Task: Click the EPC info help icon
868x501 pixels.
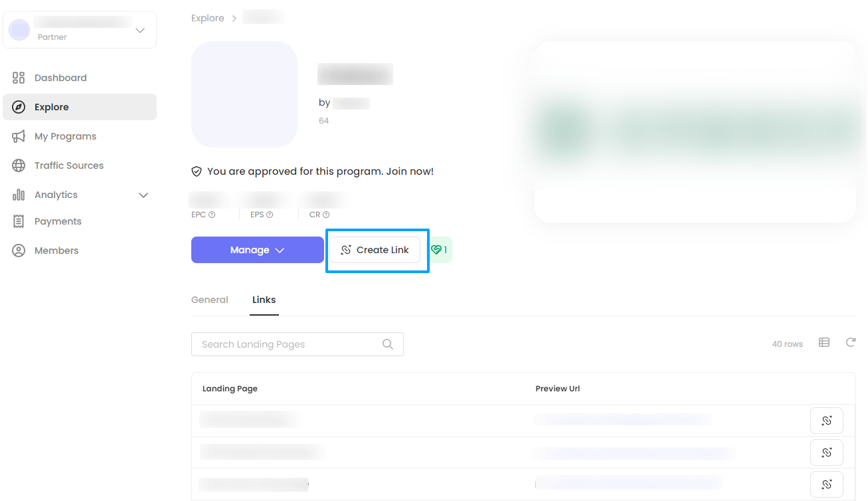Action: point(212,215)
